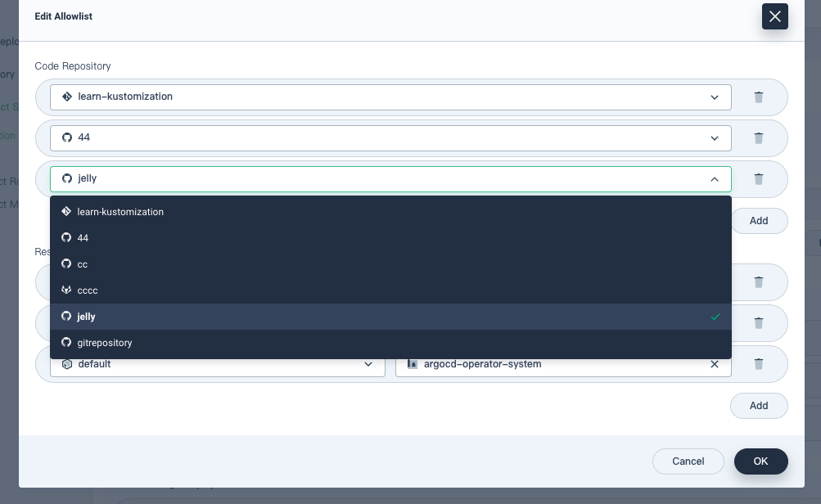Click the GitHub icon next to "44"

click(67, 137)
